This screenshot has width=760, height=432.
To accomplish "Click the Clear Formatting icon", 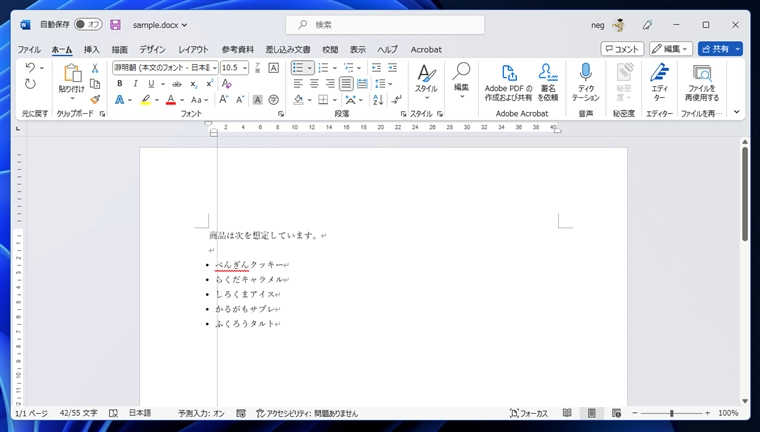I will (x=226, y=84).
